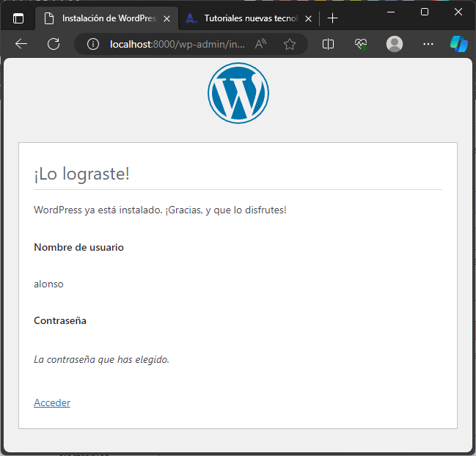Click WordPress ya está instalado message
The height and width of the screenshot is (456, 476).
tap(160, 210)
